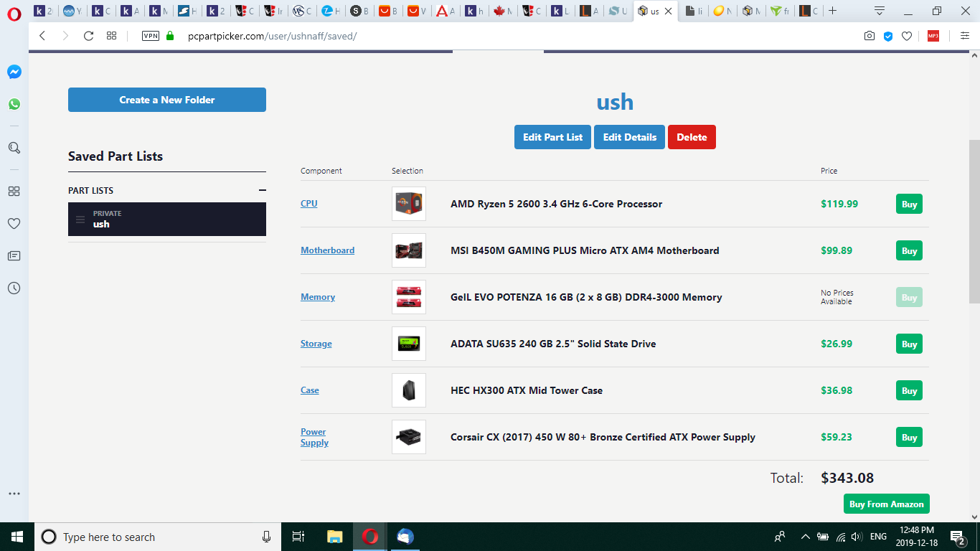
Task: Open the Motherboard component link
Action: [x=327, y=250]
